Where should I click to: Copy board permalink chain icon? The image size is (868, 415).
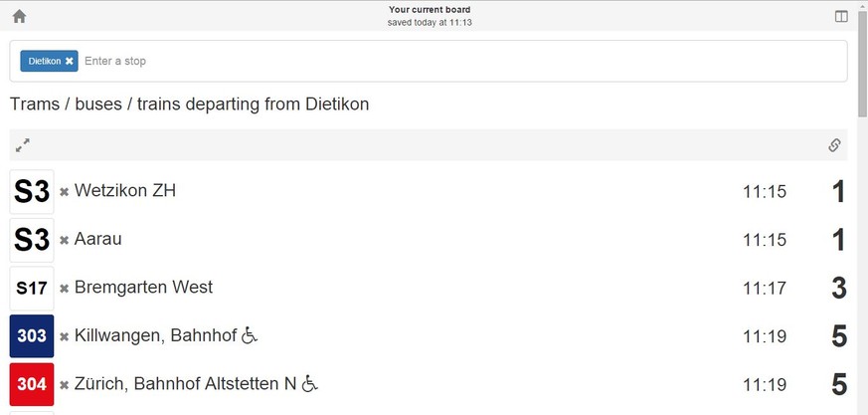click(x=834, y=145)
